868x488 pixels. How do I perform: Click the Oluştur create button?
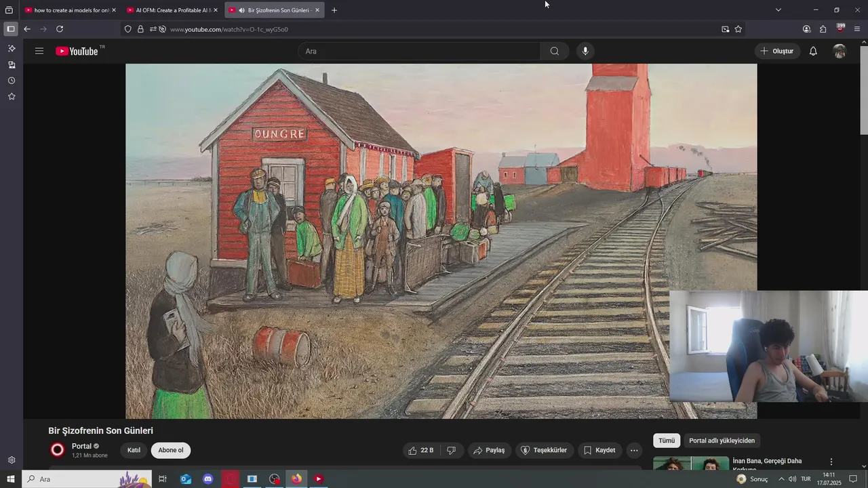tap(777, 51)
